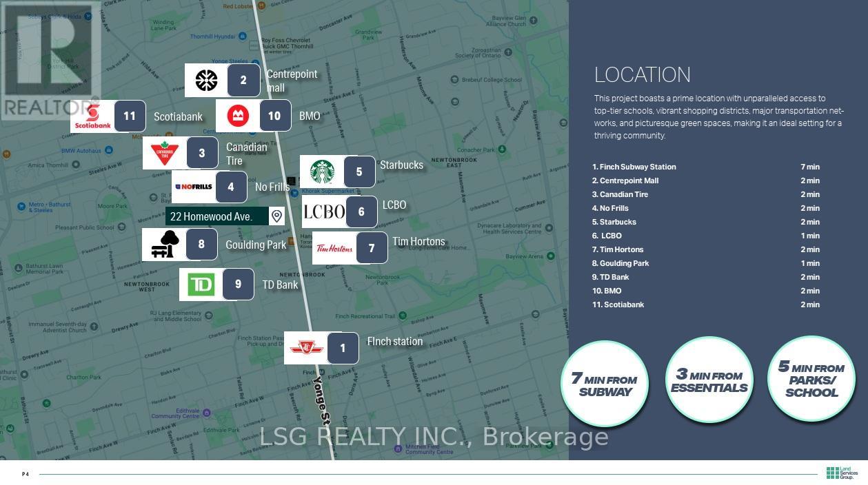
Task: Click number badge 8 next to Goulding Park
Action: 201,245
